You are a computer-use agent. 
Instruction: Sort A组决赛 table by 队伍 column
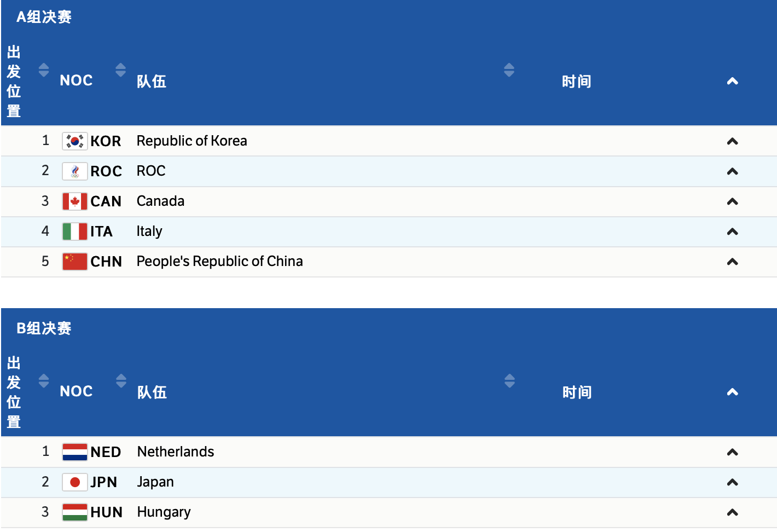pos(509,70)
